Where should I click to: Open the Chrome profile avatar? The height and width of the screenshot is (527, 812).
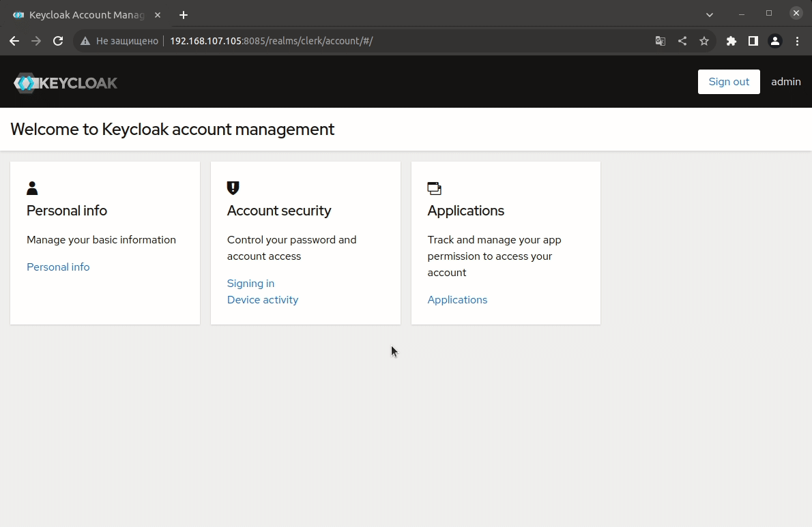coord(774,41)
